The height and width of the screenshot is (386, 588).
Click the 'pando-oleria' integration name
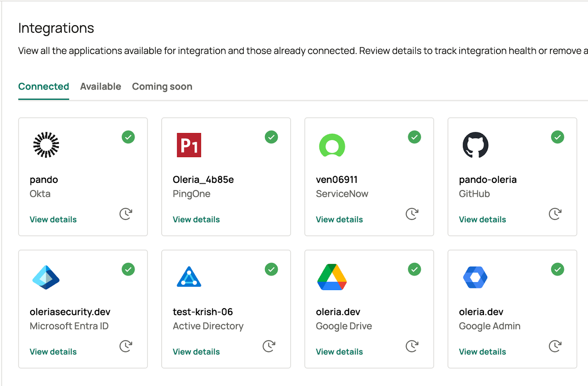coord(488,180)
